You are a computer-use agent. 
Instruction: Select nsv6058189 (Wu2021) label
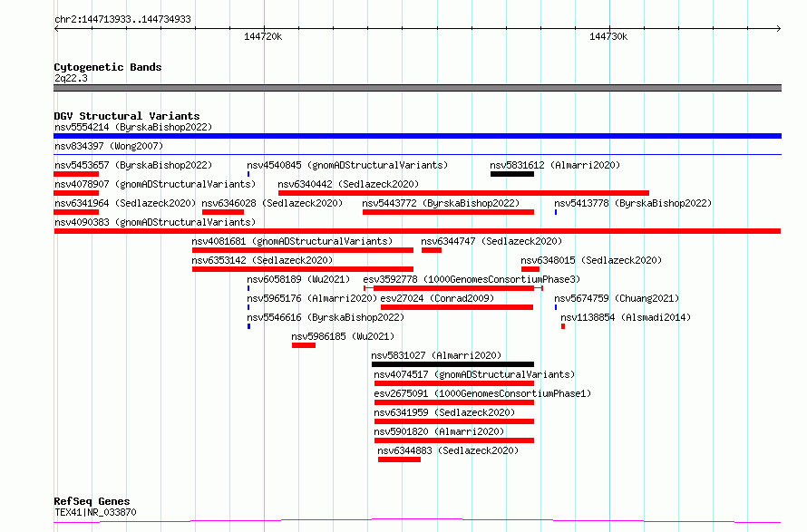[x=298, y=279]
